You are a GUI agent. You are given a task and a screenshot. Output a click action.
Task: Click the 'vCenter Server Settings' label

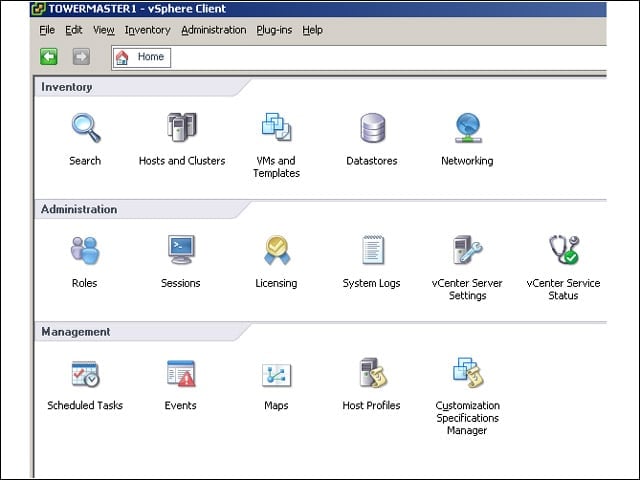coord(467,289)
